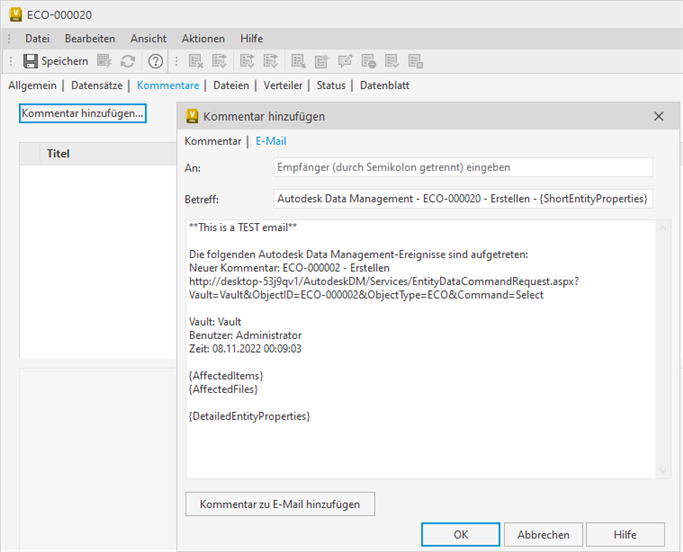This screenshot has width=683, height=552.
Task: Switch to the Dateien tab
Action: coord(231,85)
